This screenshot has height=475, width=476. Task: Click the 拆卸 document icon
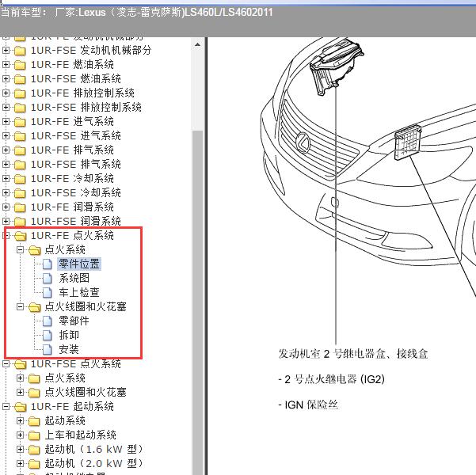pyautogui.click(x=47, y=336)
